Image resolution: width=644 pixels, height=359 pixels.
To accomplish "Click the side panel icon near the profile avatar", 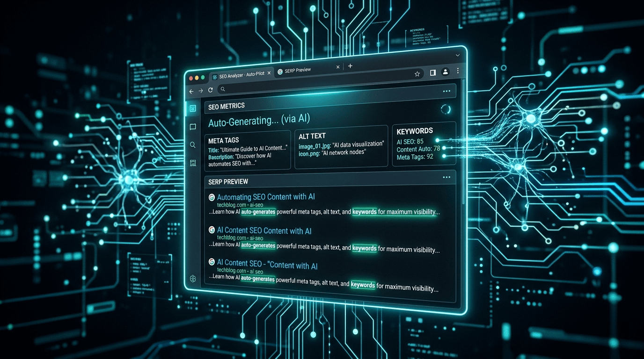I will coord(432,73).
